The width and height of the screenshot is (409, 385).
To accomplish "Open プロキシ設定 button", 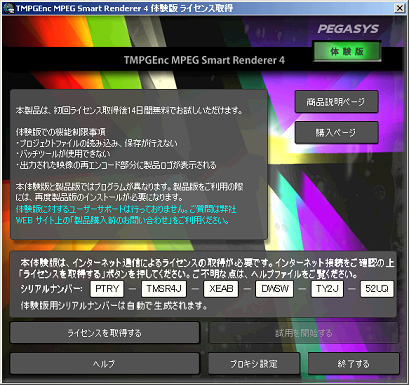I will 254,364.
